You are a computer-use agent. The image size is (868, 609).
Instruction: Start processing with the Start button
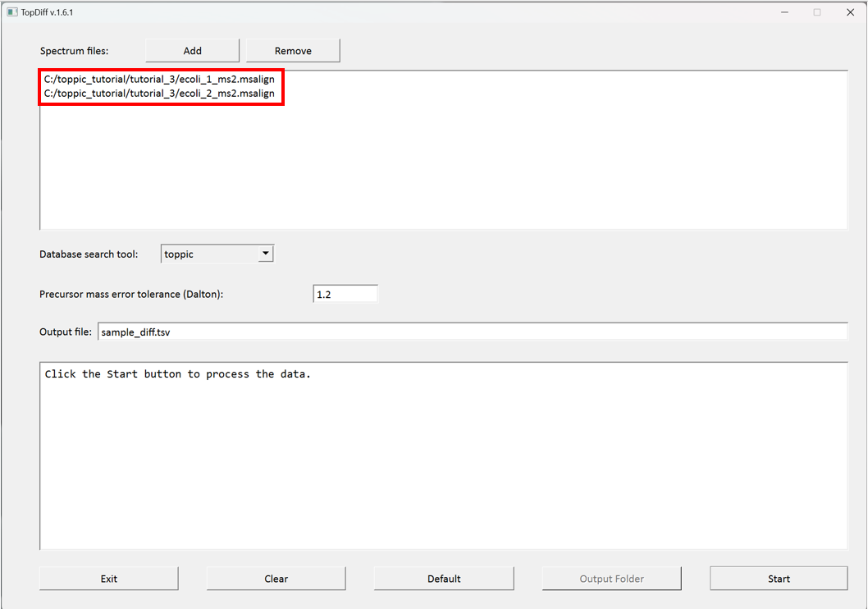click(779, 579)
